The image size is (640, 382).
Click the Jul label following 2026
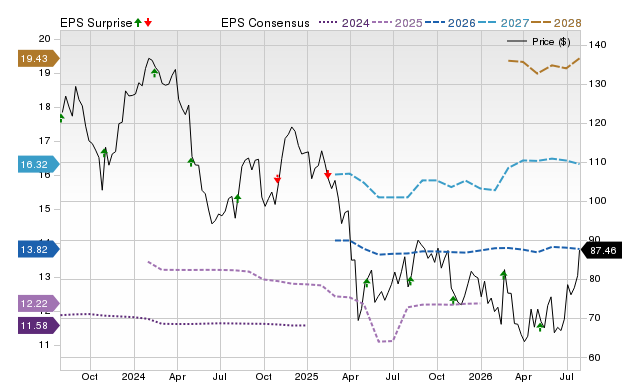567,376
